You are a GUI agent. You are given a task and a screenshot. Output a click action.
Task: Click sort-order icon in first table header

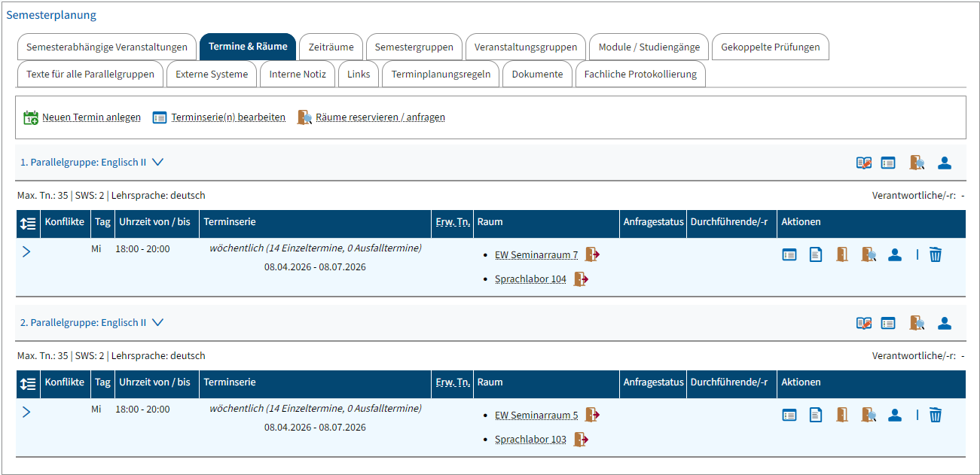tap(28, 223)
